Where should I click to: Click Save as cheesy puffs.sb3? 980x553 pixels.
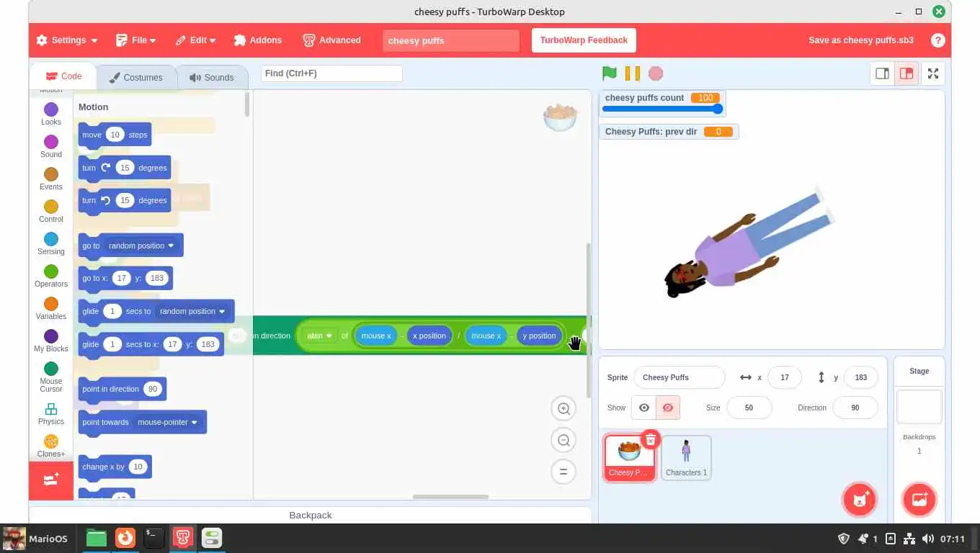pyautogui.click(x=861, y=40)
